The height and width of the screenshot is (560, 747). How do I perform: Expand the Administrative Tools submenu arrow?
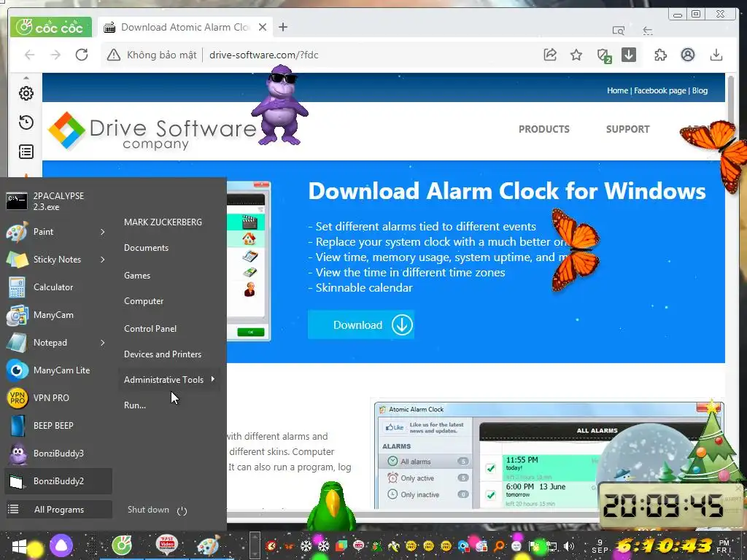point(213,379)
